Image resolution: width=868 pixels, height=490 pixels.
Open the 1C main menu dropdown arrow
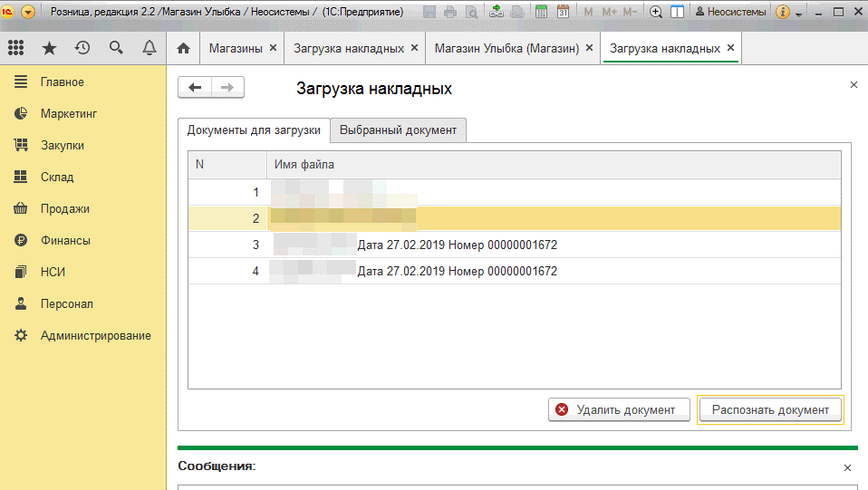(28, 12)
